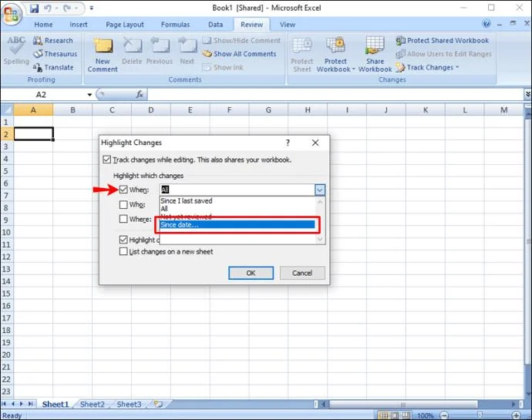Expand the formula bar
The height and width of the screenshot is (420, 532).
coord(527,94)
